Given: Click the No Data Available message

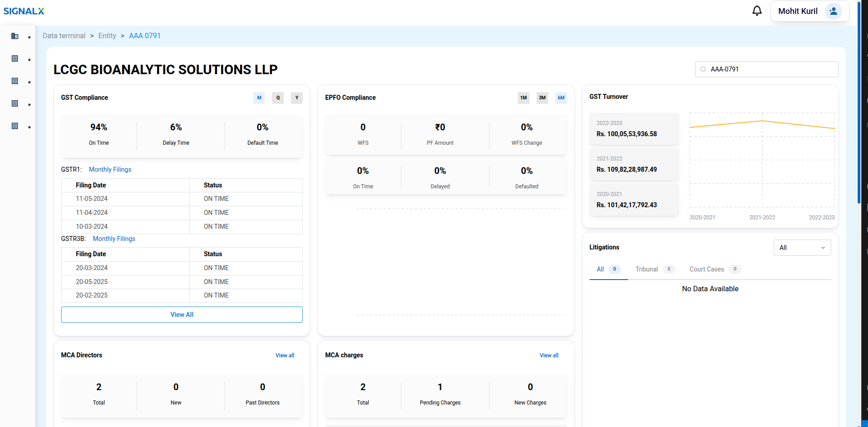Looking at the screenshot, I should pyautogui.click(x=710, y=289).
